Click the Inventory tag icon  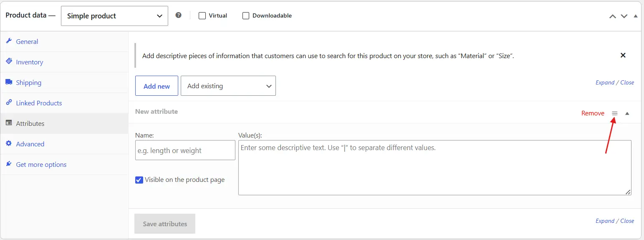(9, 61)
